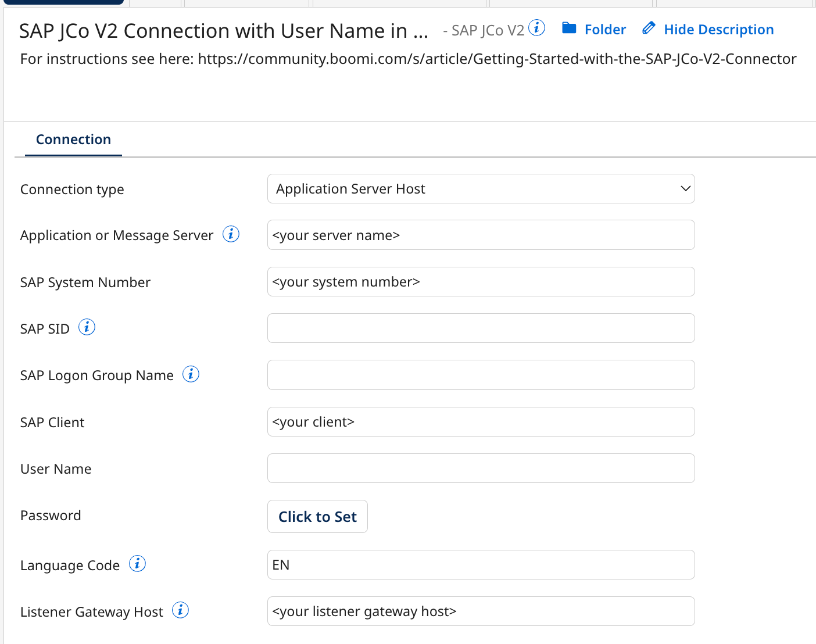The height and width of the screenshot is (644, 816).
Task: Open the Folder link
Action: click(605, 29)
